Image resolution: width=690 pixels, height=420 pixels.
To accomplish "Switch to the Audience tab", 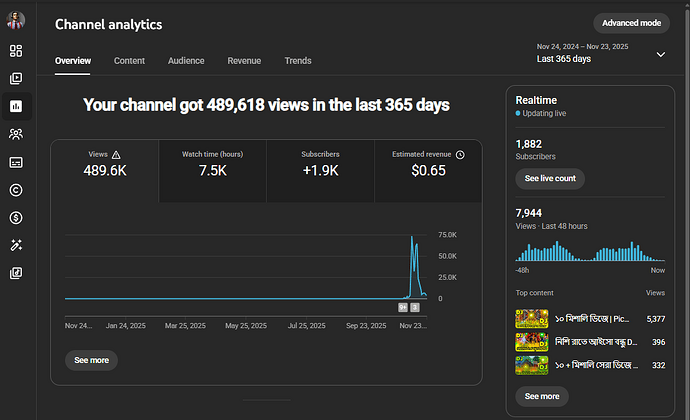I will click(x=186, y=61).
